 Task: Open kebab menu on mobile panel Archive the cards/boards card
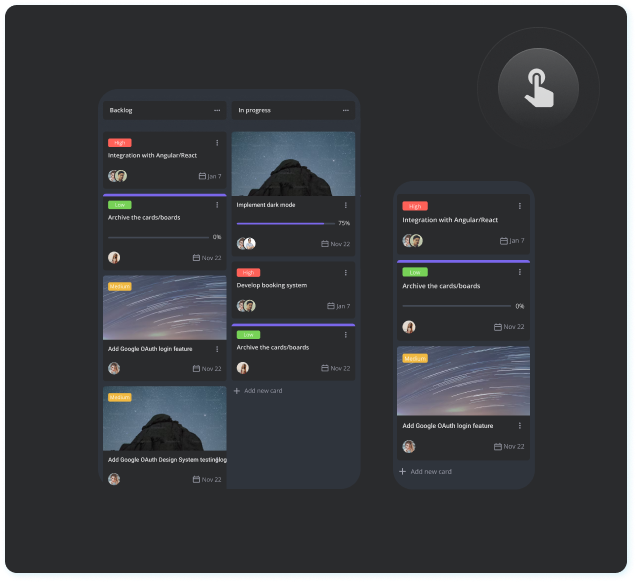point(520,272)
